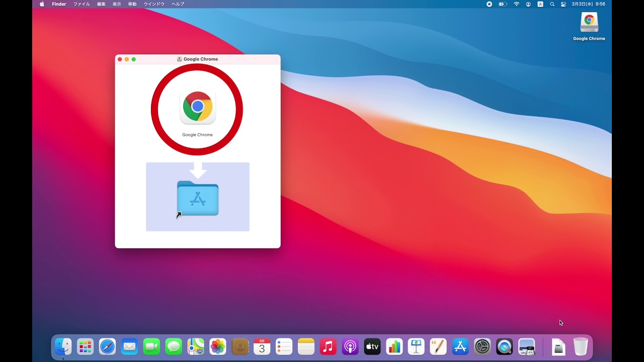Open Photos app from Dock
This screenshot has height=362, width=644.
[x=218, y=346]
